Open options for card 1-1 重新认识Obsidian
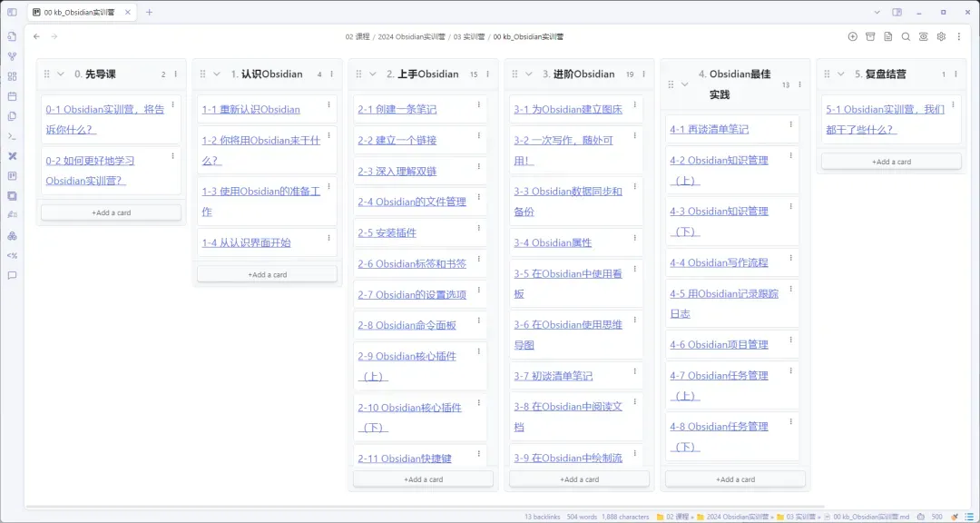 328,104
